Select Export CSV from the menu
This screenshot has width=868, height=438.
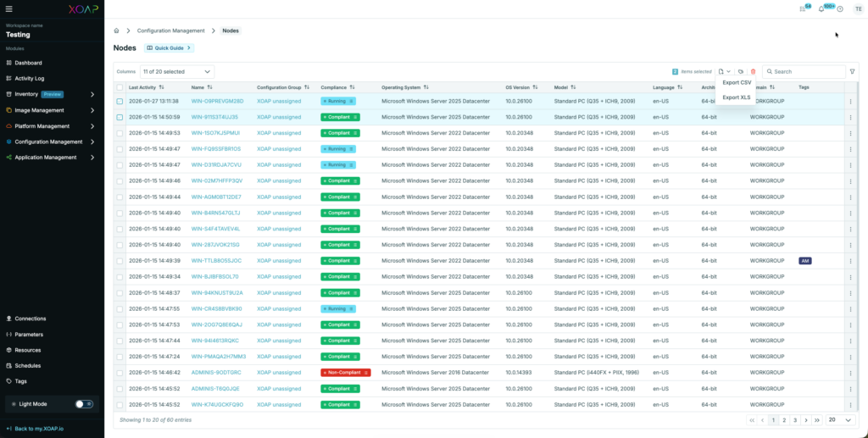[x=736, y=82]
